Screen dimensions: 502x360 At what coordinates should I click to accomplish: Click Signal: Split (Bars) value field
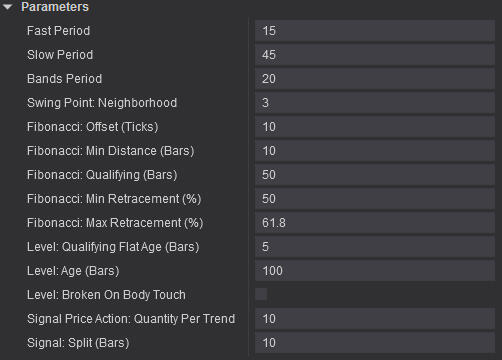point(375,343)
